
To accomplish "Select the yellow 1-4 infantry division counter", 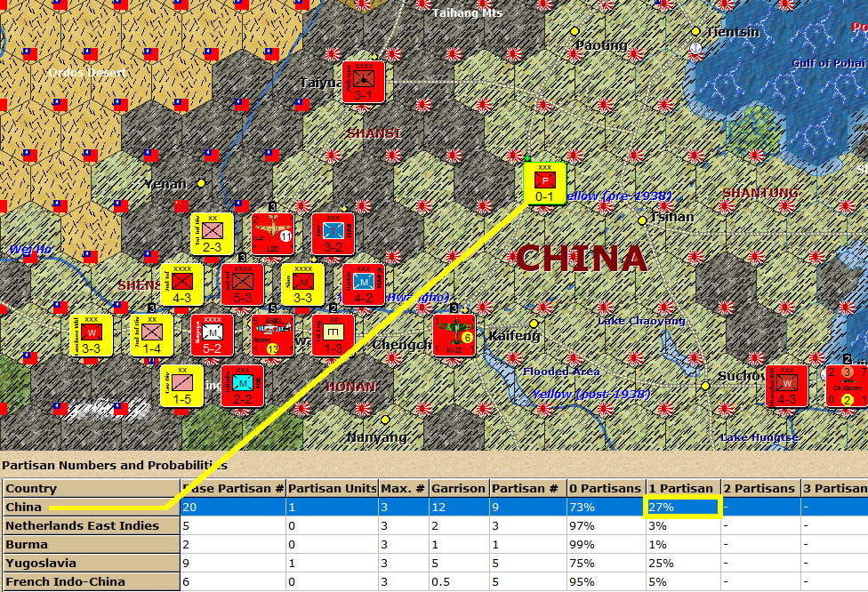I will click(x=152, y=335).
